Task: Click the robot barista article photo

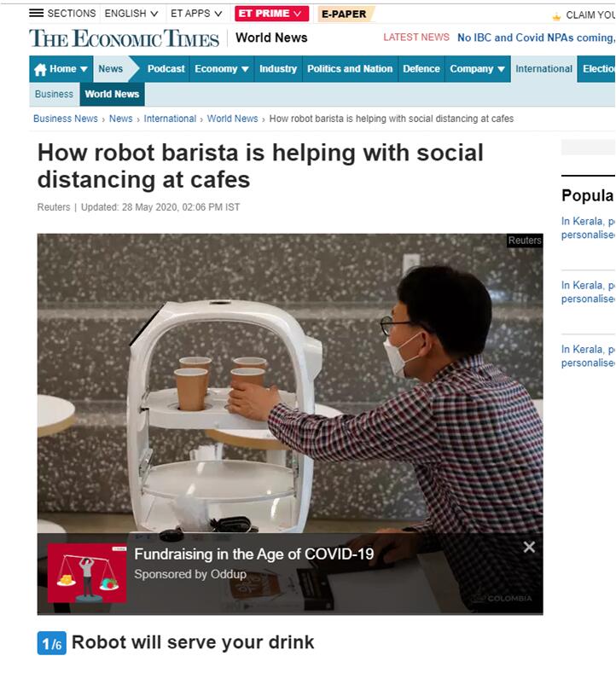Action: point(290,382)
